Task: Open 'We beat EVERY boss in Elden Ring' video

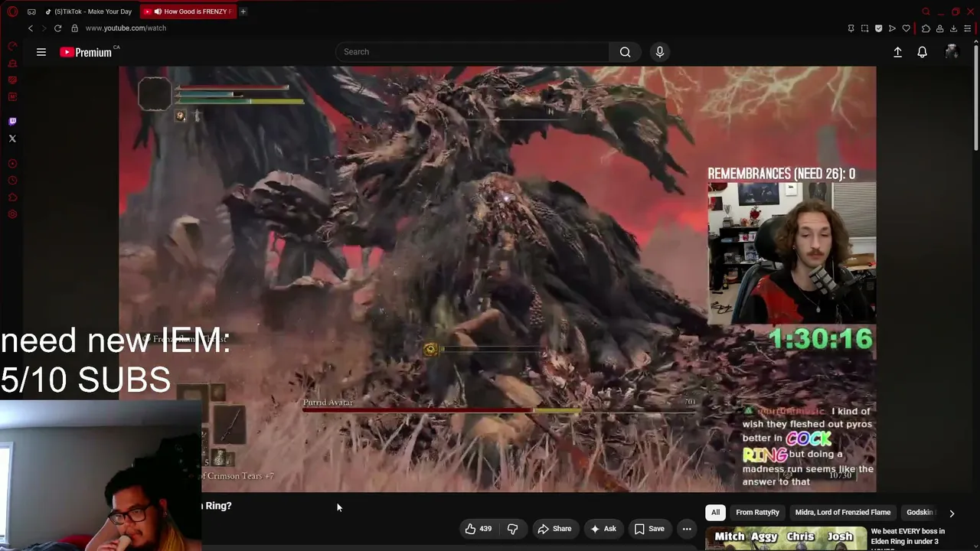Action: click(907, 539)
